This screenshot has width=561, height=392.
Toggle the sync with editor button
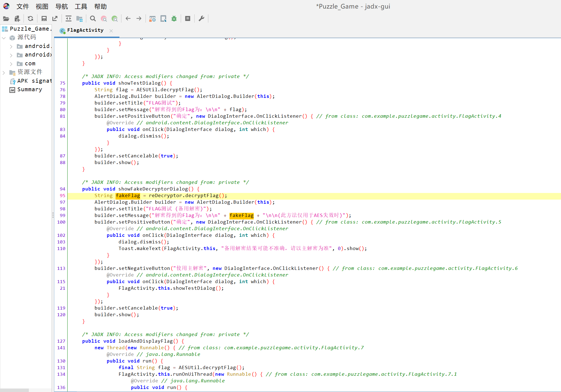[x=68, y=19]
